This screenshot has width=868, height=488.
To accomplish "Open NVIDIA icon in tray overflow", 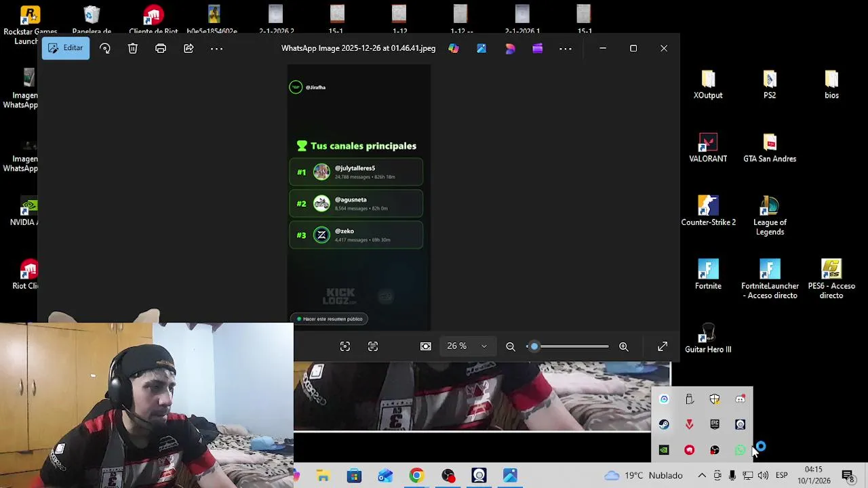I will (664, 450).
